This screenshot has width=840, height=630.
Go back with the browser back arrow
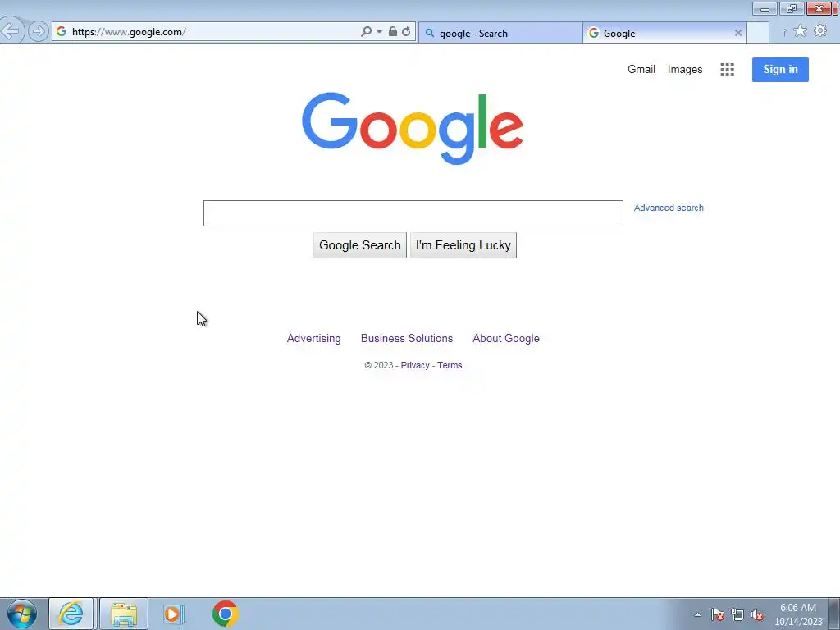coord(10,31)
